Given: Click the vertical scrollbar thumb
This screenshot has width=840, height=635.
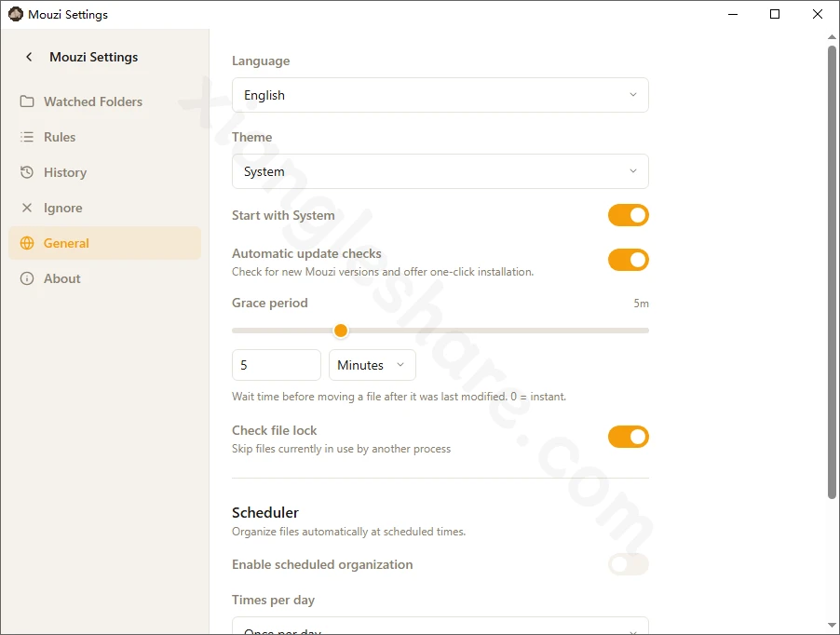Looking at the screenshot, I should pos(832,272).
